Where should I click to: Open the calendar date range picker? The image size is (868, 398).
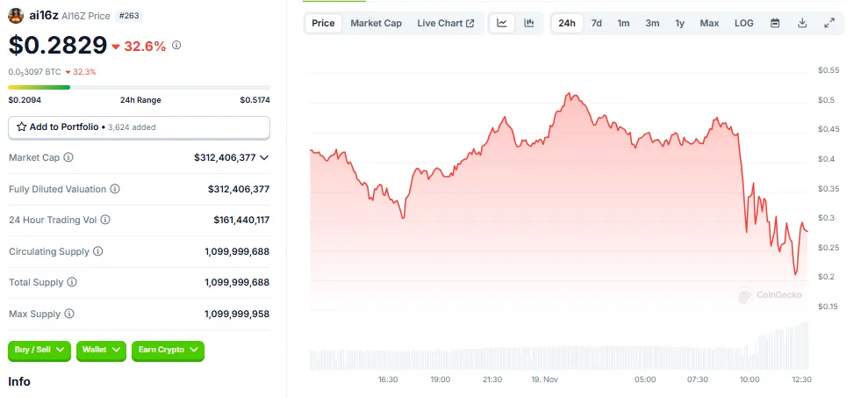[775, 23]
